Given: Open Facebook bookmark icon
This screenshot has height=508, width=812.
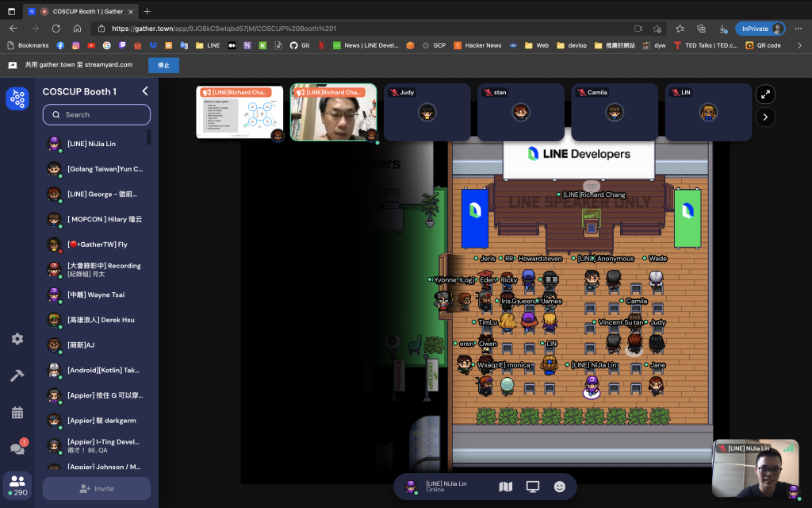Looking at the screenshot, I should 60,45.
